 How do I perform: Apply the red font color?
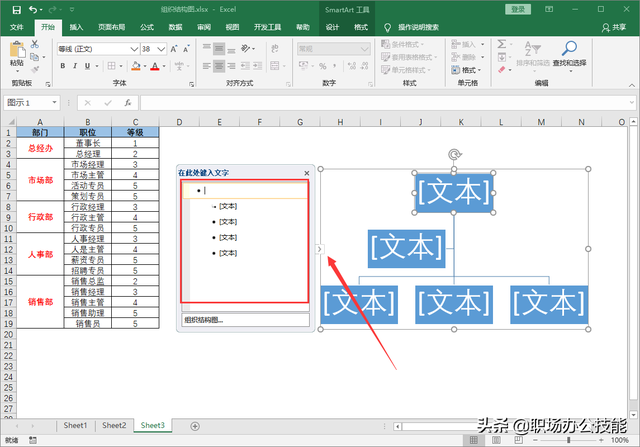coord(155,66)
